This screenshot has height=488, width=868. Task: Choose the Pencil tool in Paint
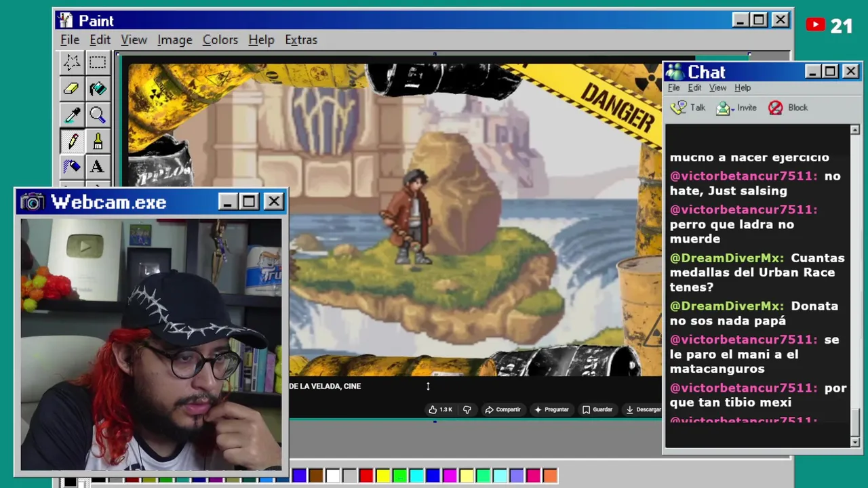(x=72, y=141)
